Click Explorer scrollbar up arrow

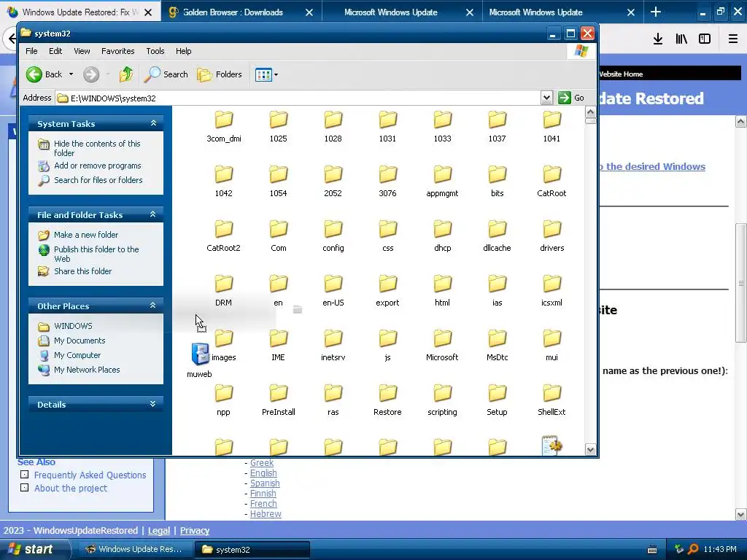[590, 112]
